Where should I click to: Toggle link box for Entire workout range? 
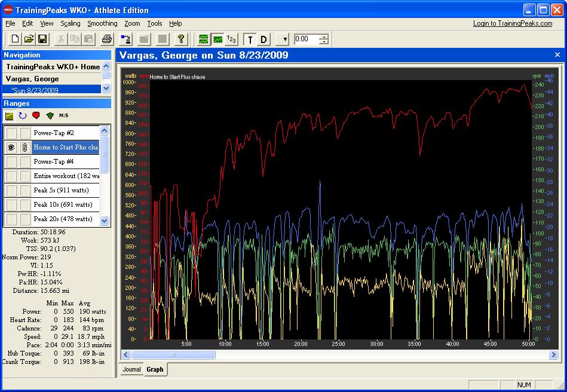[x=24, y=176]
